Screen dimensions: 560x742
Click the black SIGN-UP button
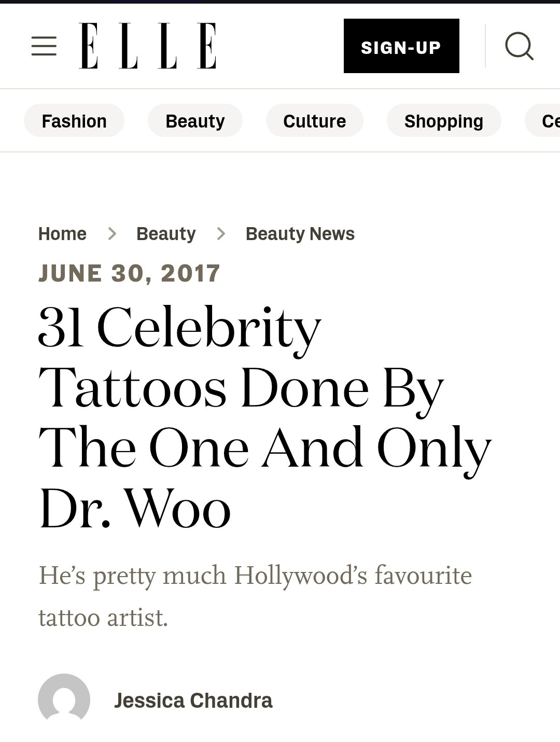pyautogui.click(x=401, y=46)
